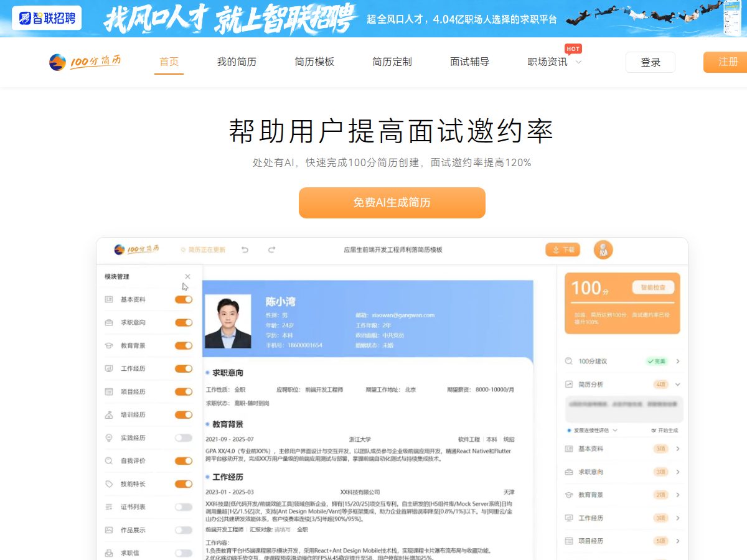747x560 pixels.
Task: Switch off the 项目经历 module
Action: click(x=184, y=391)
